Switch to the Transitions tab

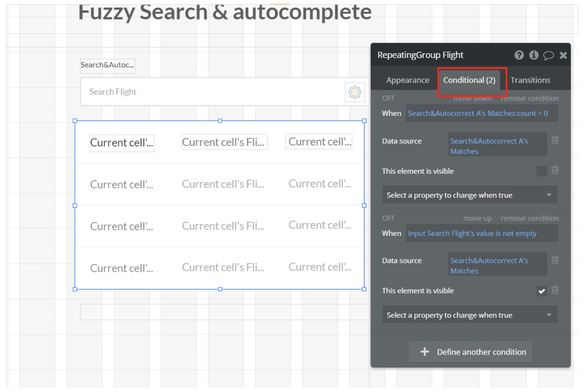click(x=530, y=80)
